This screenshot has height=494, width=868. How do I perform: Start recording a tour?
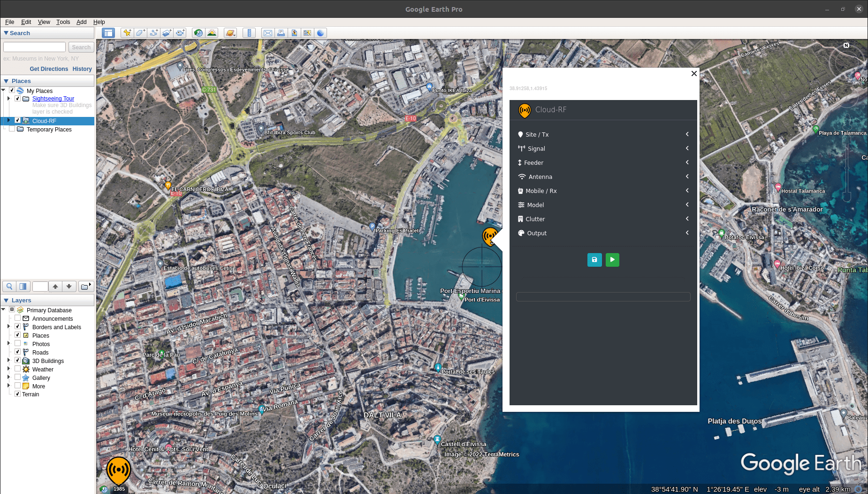tap(180, 33)
